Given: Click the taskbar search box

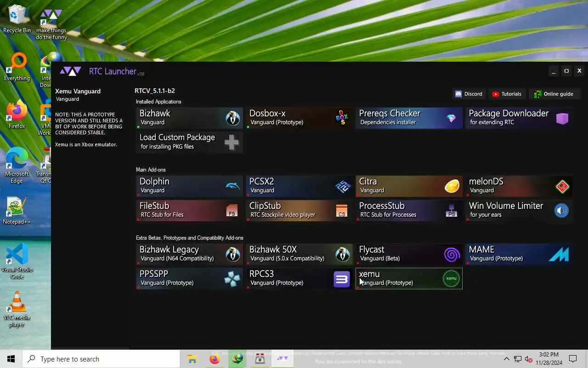Looking at the screenshot, I should click(x=101, y=359).
